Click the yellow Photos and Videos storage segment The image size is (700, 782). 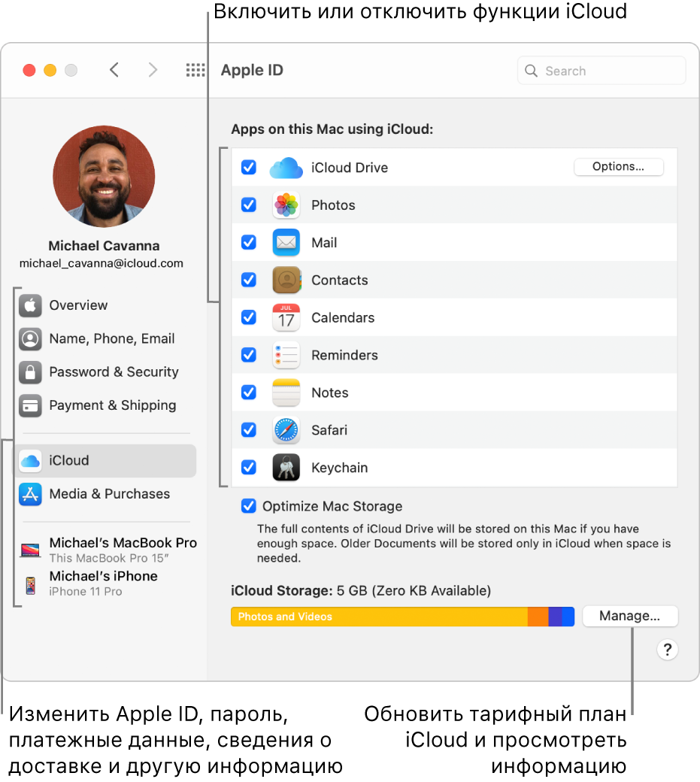pos(379,617)
